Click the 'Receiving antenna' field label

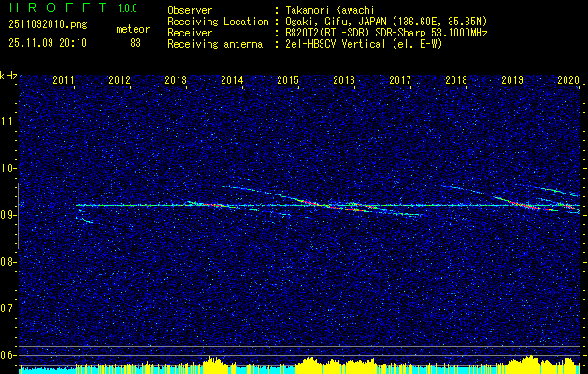coord(215,44)
